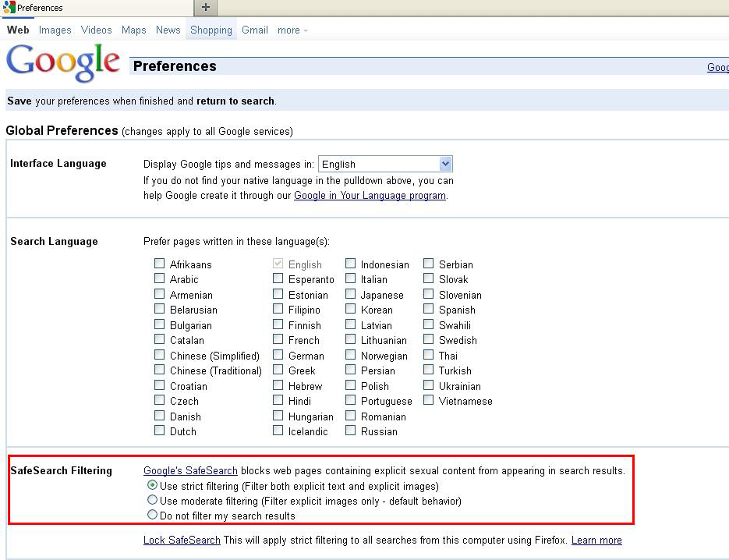Click the Search Language label
Screen dimensions: 729x560
[x=54, y=242]
